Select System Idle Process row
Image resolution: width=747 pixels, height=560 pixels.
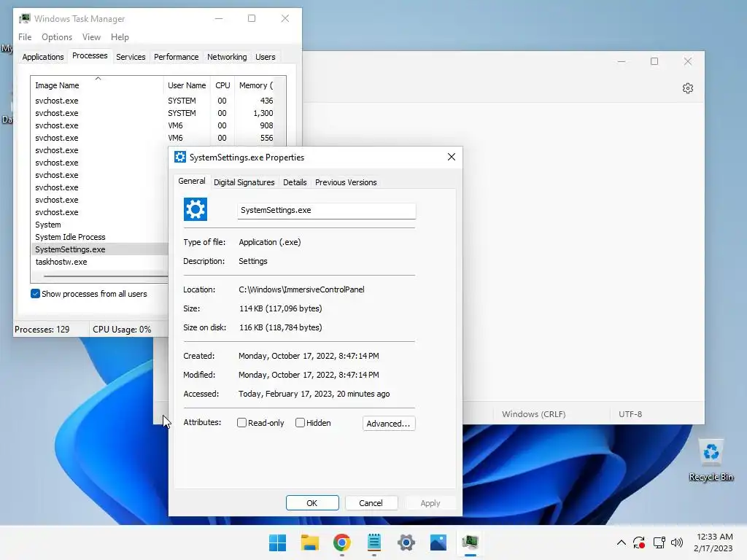pyautogui.click(x=100, y=237)
